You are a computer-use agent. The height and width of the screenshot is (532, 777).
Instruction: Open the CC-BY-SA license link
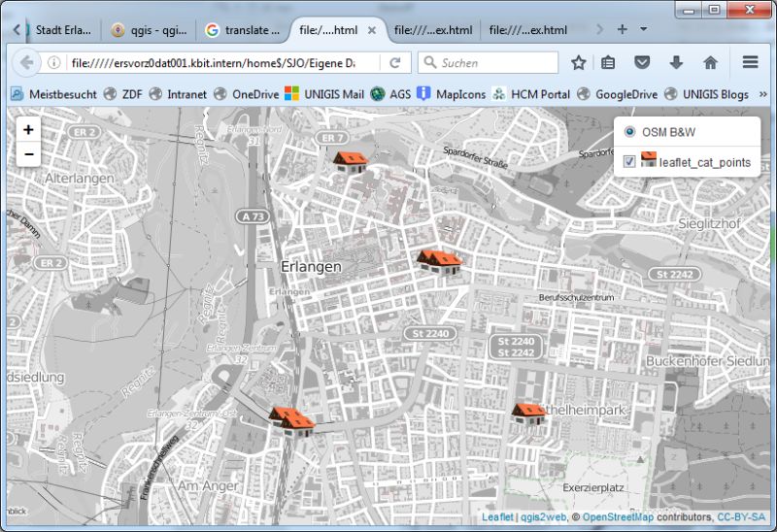pos(741,517)
